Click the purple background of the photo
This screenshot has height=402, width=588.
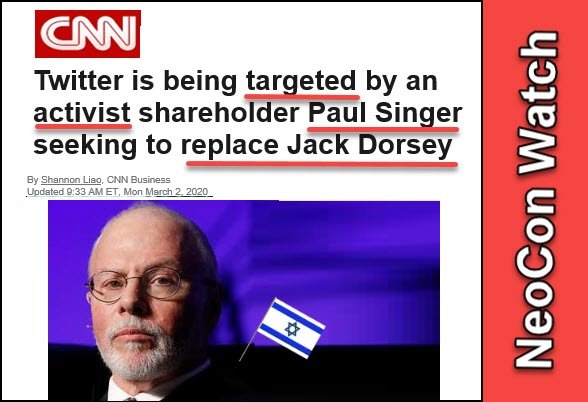[x=338, y=255]
